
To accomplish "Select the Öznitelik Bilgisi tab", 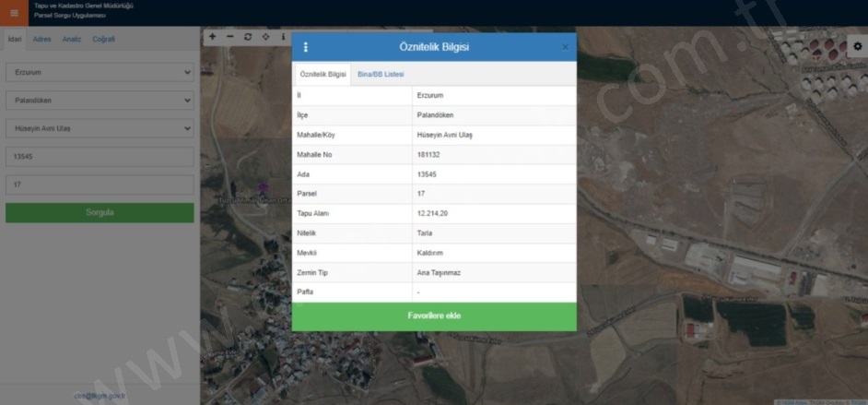I will coord(323,74).
